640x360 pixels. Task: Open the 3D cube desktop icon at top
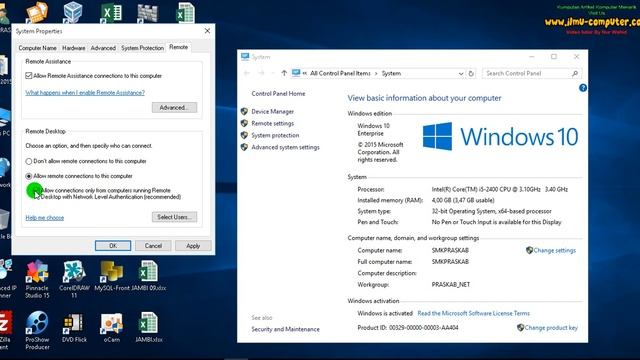click(73, 12)
